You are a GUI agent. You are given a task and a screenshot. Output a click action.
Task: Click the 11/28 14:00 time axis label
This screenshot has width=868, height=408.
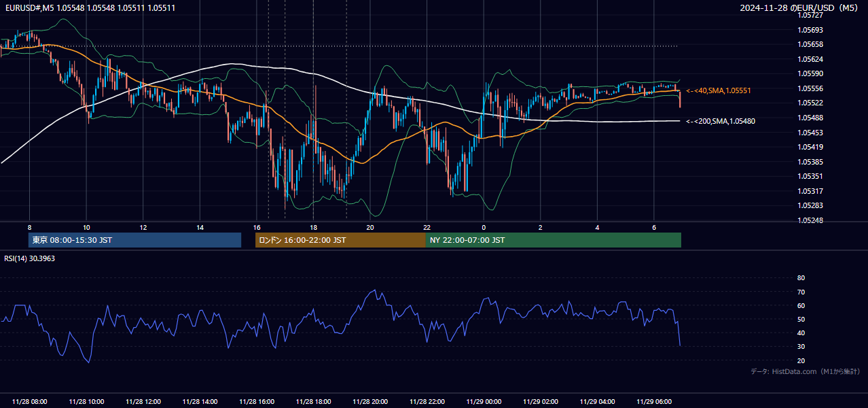pyautogui.click(x=200, y=401)
